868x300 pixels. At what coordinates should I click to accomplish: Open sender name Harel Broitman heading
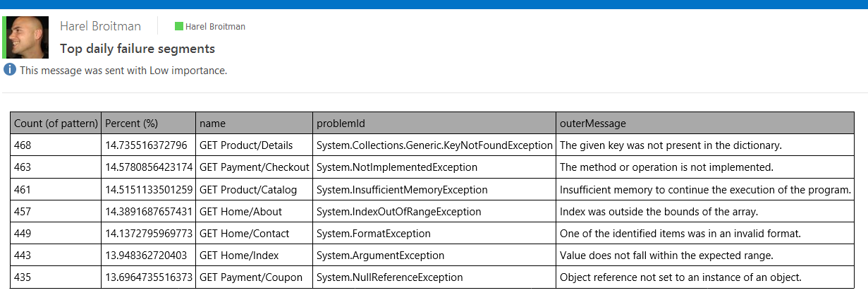(100, 26)
